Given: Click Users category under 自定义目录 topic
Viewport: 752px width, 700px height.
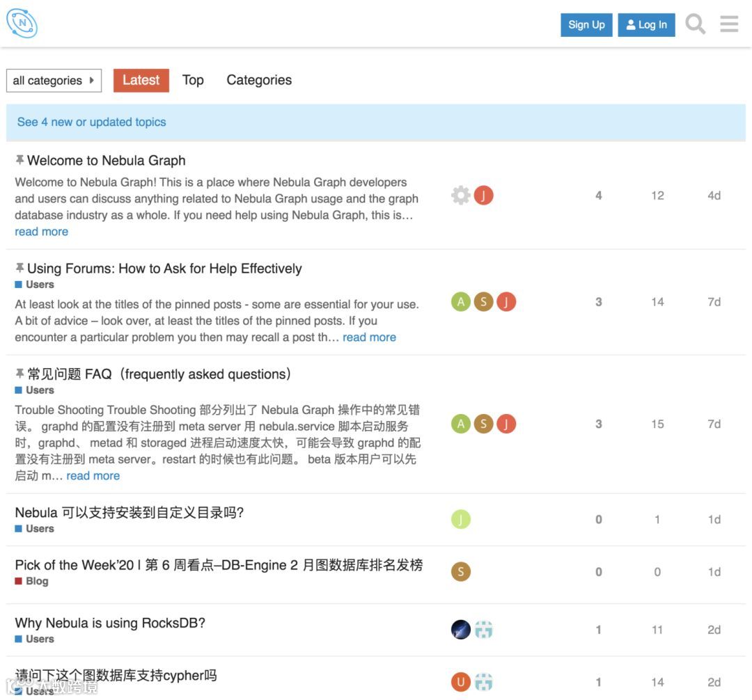Looking at the screenshot, I should coord(35,528).
